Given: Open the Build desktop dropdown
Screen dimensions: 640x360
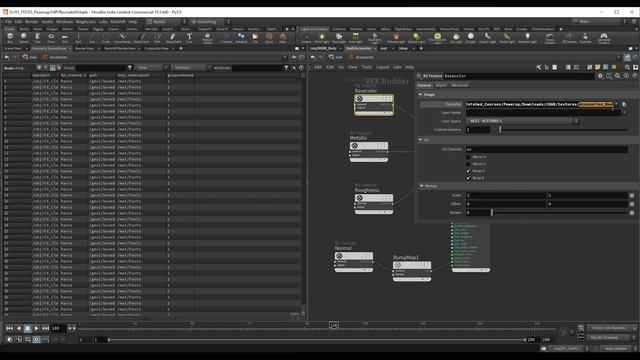Looking at the screenshot, I should pyautogui.click(x=167, y=22).
